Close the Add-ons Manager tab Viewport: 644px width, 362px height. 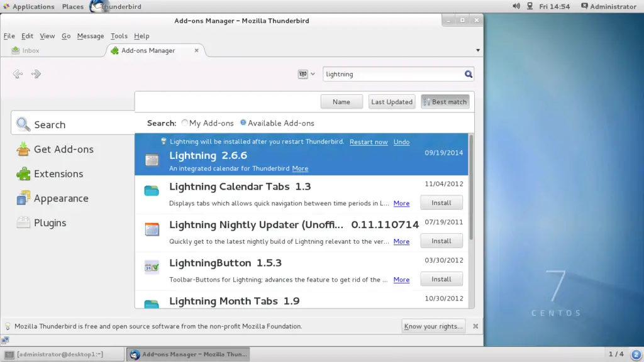tap(196, 50)
